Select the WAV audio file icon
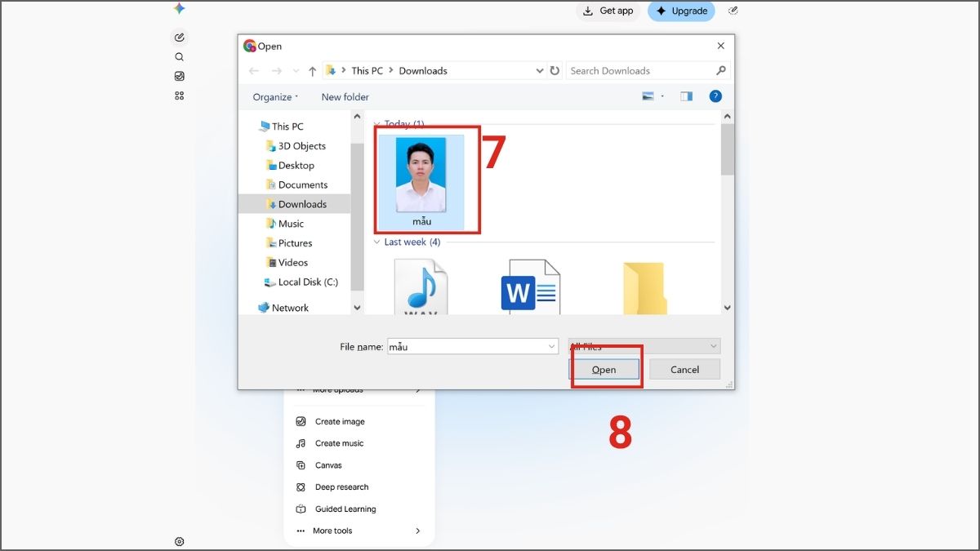The height and width of the screenshot is (551, 980). (x=421, y=287)
